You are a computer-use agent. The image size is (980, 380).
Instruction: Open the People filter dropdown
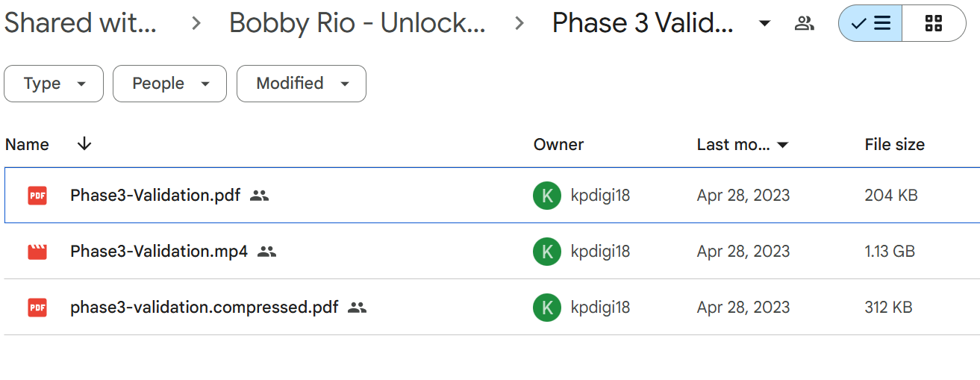pyautogui.click(x=169, y=84)
